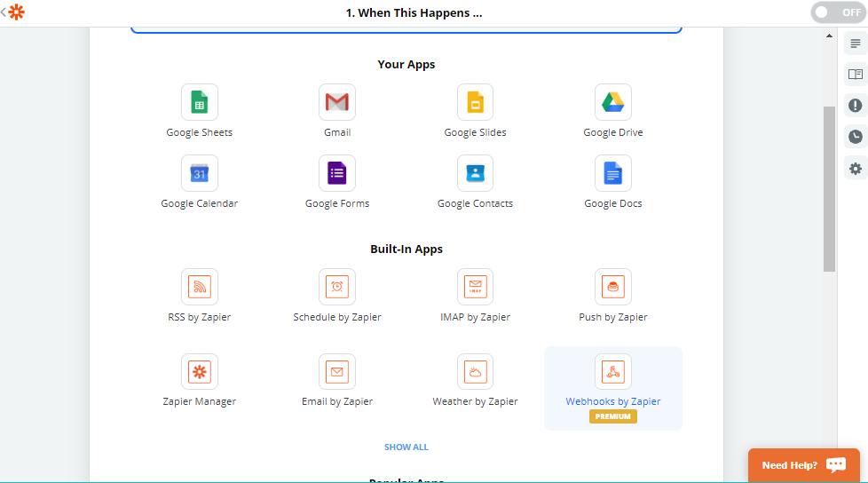Select the Google Forms app icon
Viewport: 868px width, 483px height.
336,174
